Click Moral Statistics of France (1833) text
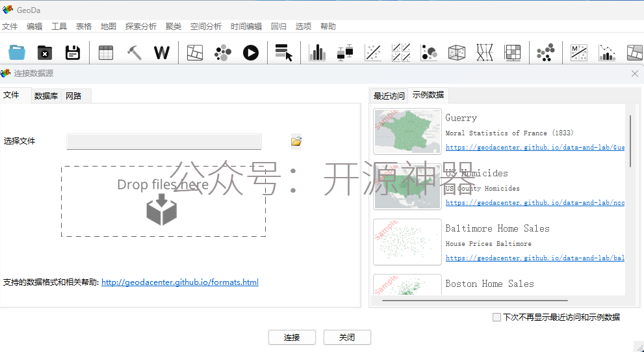Image resolution: width=644 pixels, height=352 pixels. 509,133
